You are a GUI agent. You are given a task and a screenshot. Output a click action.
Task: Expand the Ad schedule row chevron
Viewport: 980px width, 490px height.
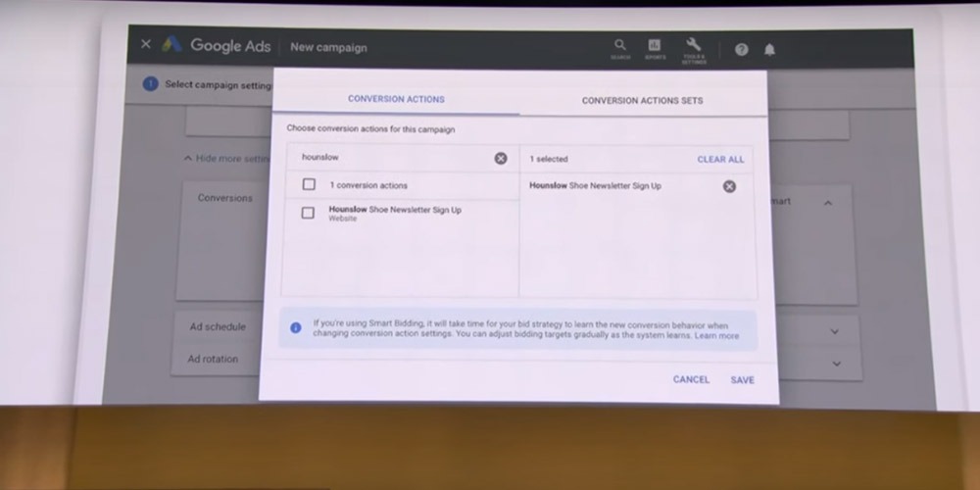pyautogui.click(x=835, y=331)
